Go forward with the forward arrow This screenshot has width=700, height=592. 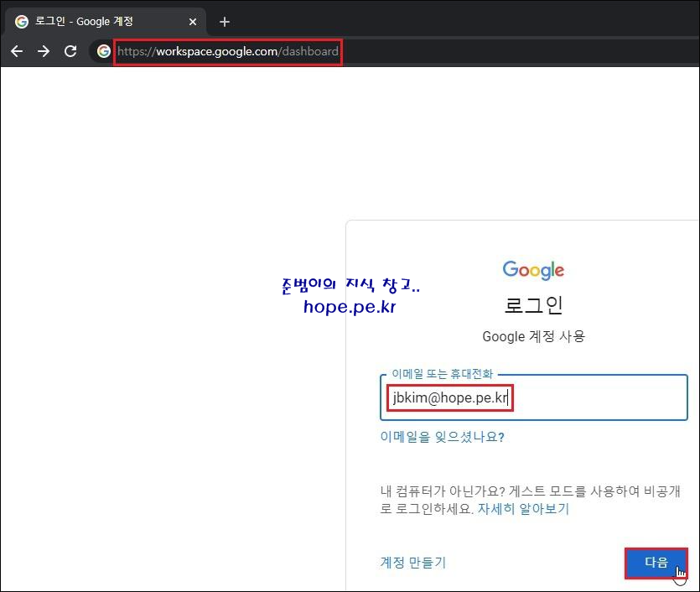point(44,51)
